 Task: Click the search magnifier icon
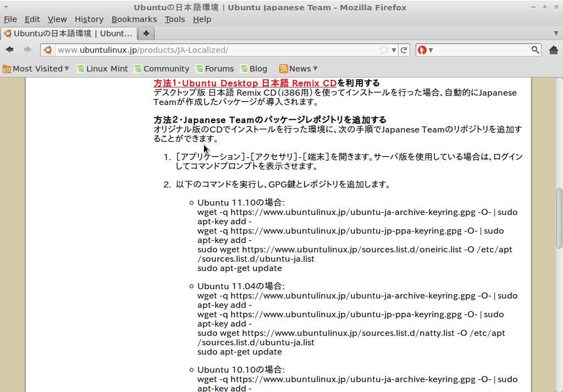535,50
